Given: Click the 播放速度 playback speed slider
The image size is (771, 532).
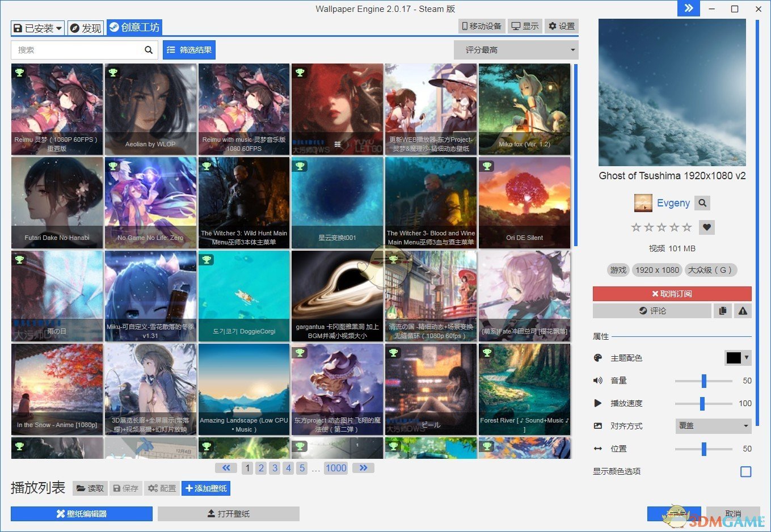Looking at the screenshot, I should pos(703,403).
